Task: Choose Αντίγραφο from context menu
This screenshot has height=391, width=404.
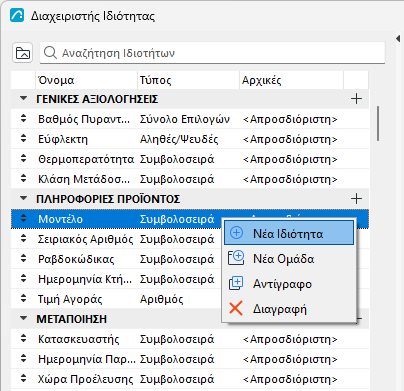Action: pyautogui.click(x=289, y=284)
